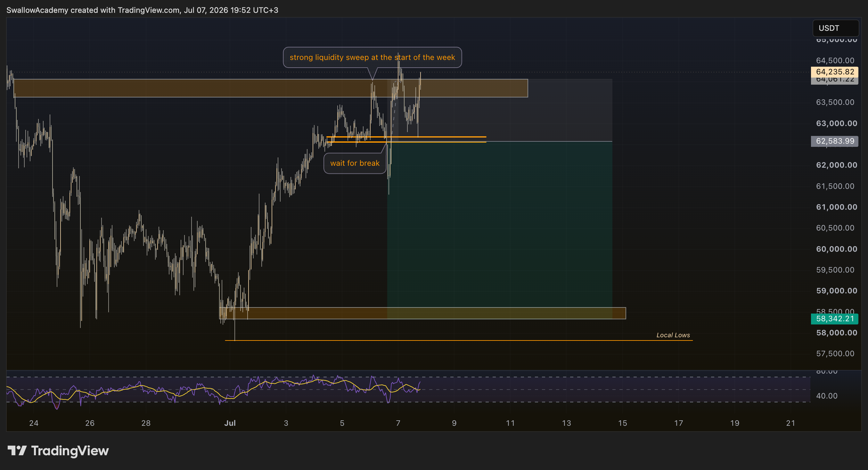Screen dimensions: 868x470
Task: Click the SwallowAcademy TradingView.com header text
Action: point(142,10)
